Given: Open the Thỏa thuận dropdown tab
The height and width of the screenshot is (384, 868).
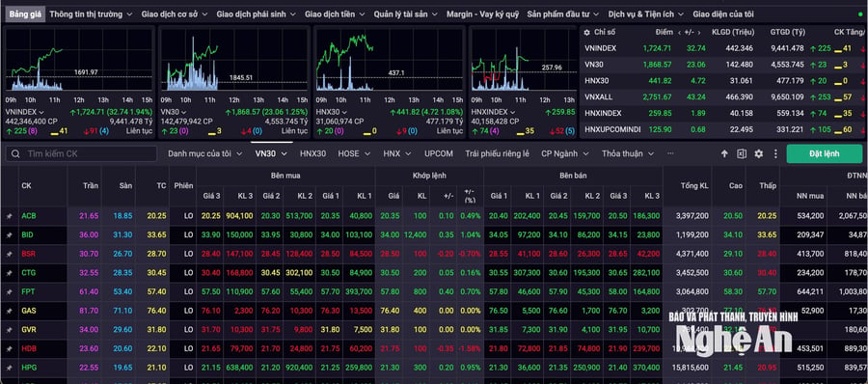Looking at the screenshot, I should [x=628, y=153].
